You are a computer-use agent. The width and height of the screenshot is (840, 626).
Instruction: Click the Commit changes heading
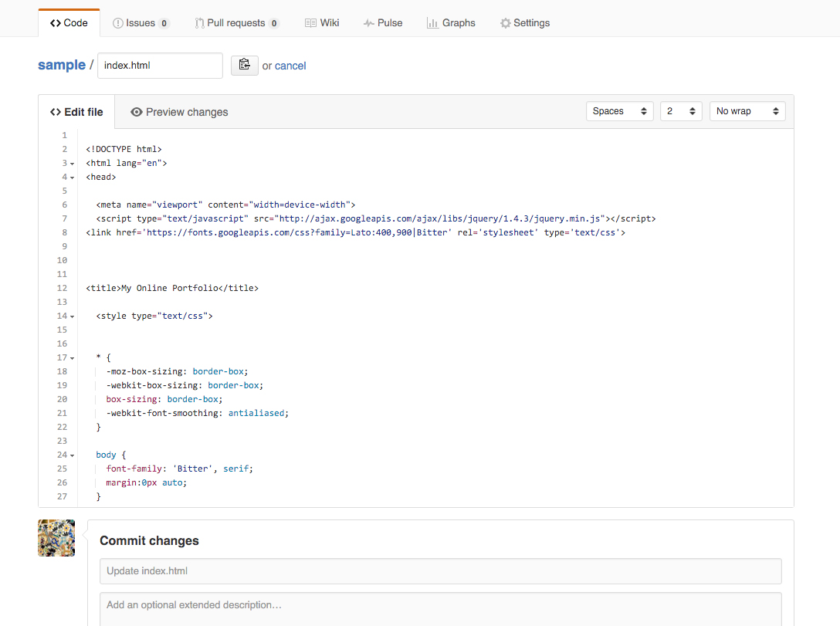point(149,541)
